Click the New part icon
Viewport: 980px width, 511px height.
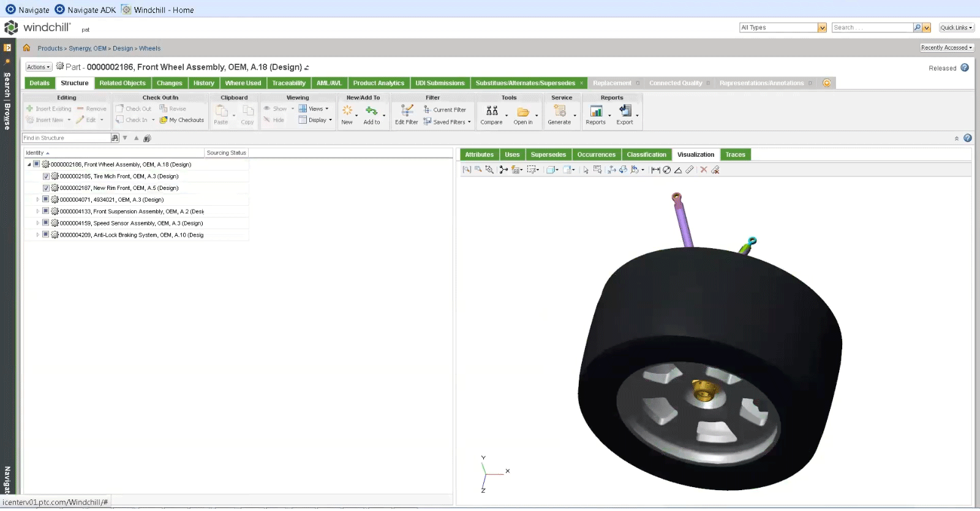[347, 111]
